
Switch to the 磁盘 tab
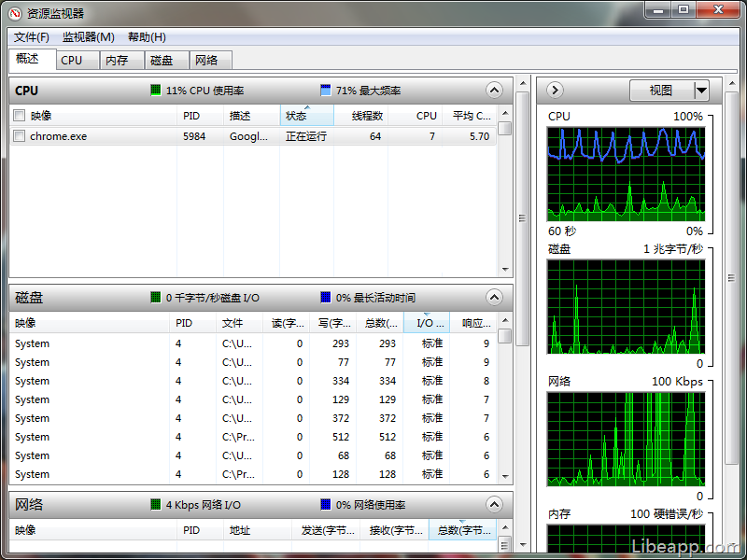point(167,61)
